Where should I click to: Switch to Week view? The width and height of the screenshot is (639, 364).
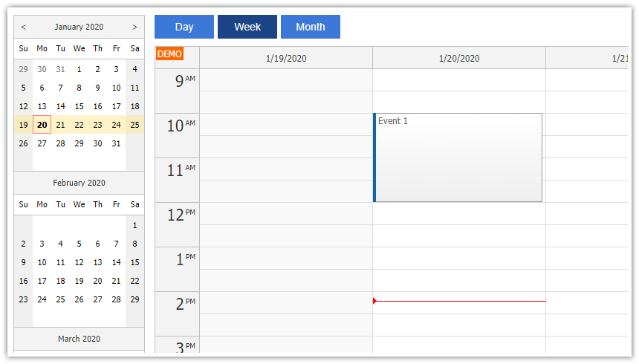click(x=247, y=27)
